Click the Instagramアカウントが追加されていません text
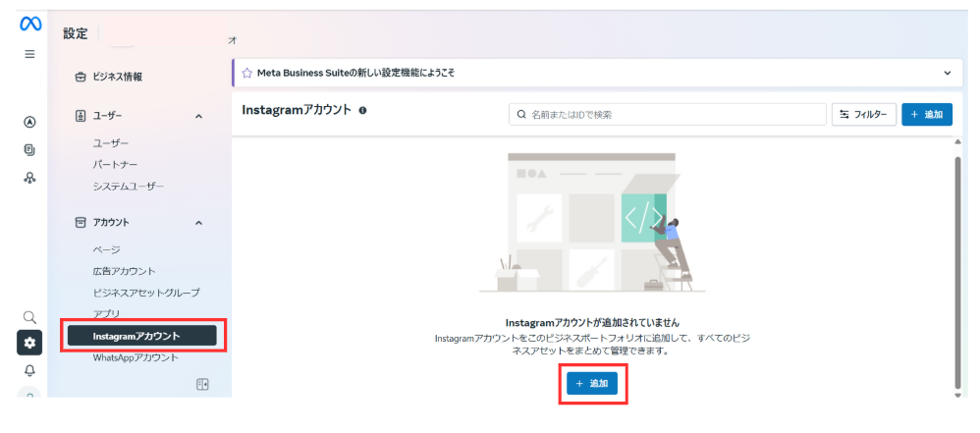The height and width of the screenshot is (433, 980). (592, 322)
